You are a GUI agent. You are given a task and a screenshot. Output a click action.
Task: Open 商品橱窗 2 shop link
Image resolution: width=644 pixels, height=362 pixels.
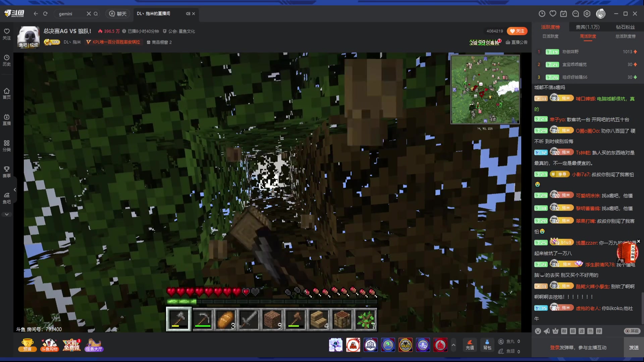[159, 42]
